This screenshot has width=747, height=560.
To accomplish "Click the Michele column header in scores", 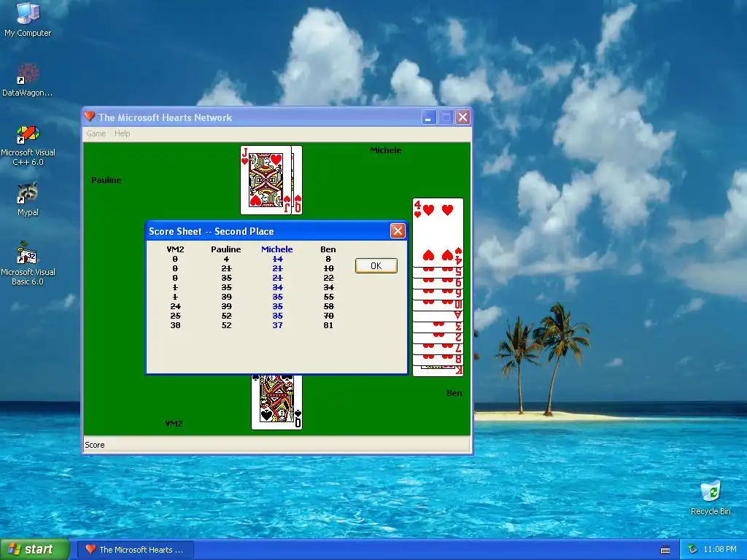I will click(276, 249).
